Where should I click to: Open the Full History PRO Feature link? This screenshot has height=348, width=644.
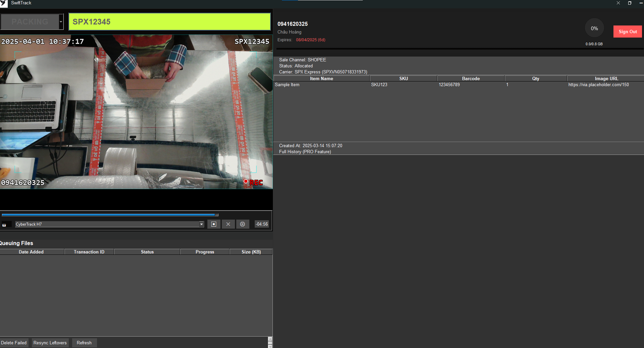tap(305, 152)
